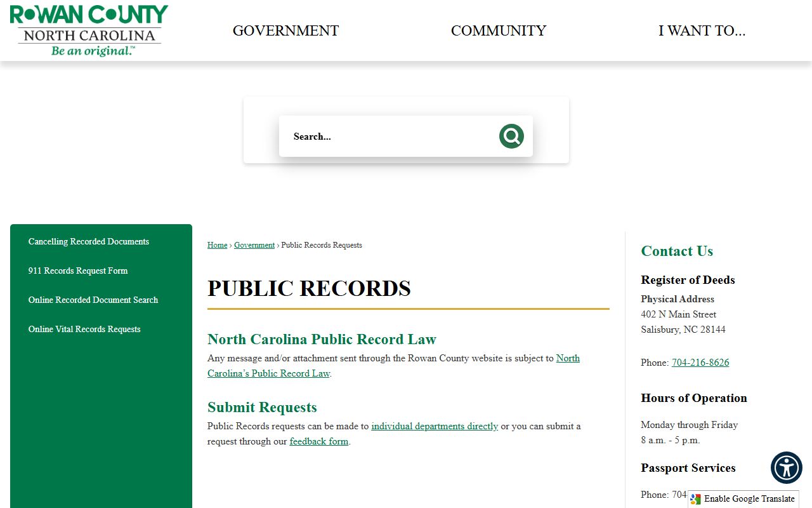Select the Physical Address label

pos(678,299)
